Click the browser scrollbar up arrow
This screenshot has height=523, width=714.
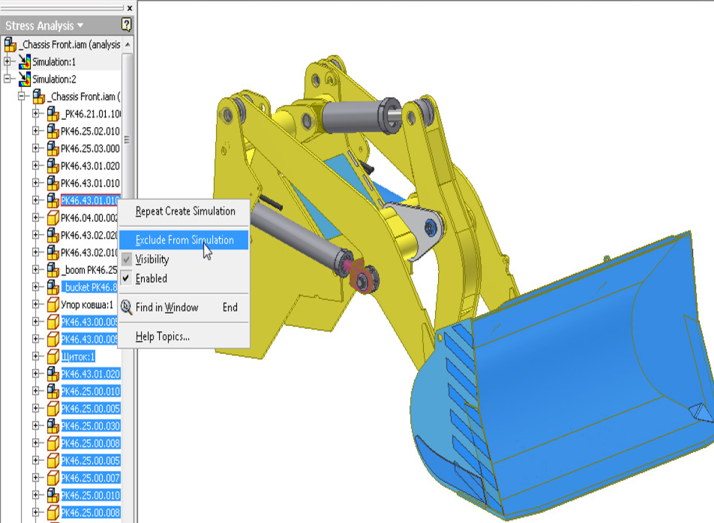(x=128, y=45)
